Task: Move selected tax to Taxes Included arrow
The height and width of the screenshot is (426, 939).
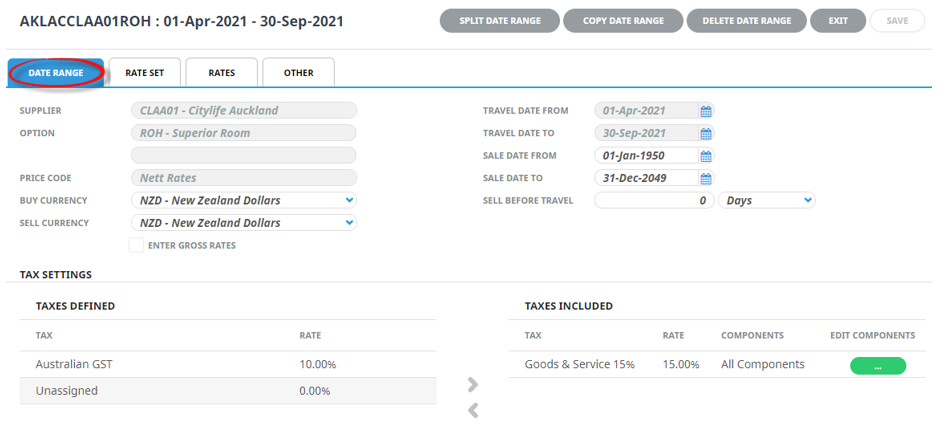Action: [472, 384]
